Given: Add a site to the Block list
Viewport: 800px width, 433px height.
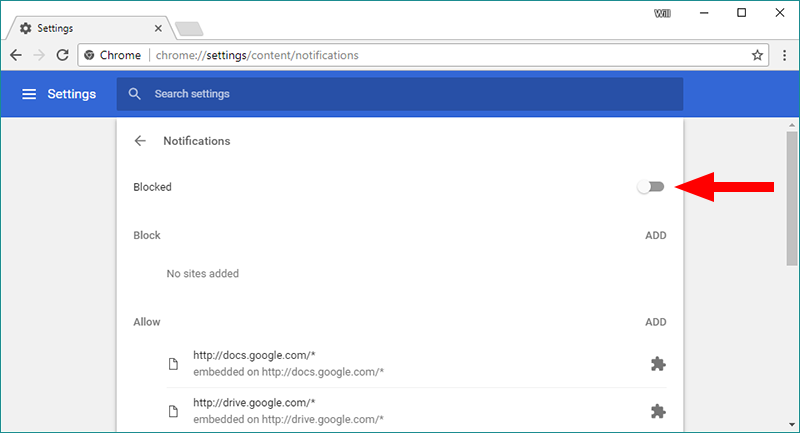Looking at the screenshot, I should point(656,235).
